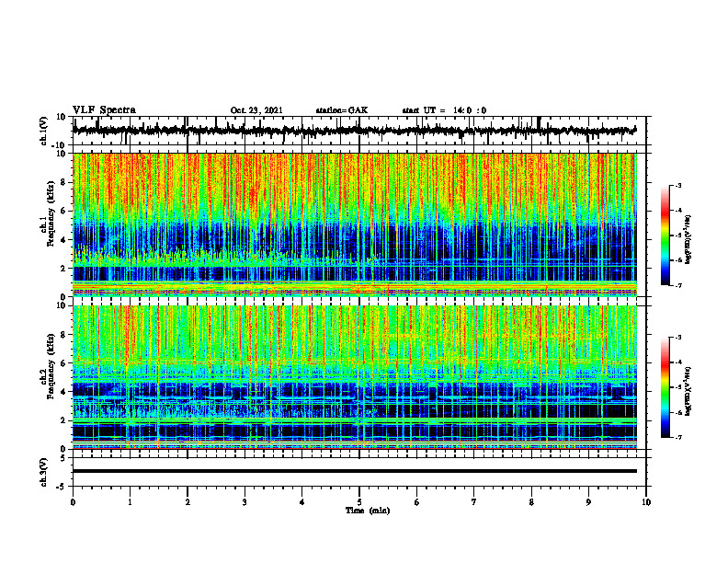Click the thick black ch.3 trace line
This screenshot has width=728, height=563.
coord(354,471)
